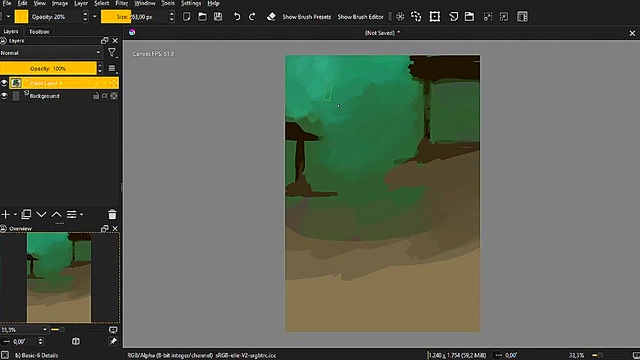Click the brush size stepper arrows
The width and height of the screenshot is (640, 360).
(172, 17)
